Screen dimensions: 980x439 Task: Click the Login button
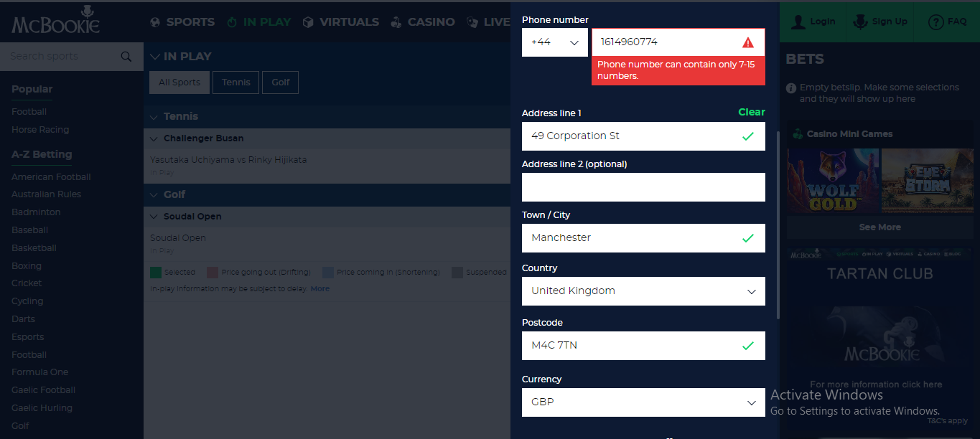pos(813,22)
